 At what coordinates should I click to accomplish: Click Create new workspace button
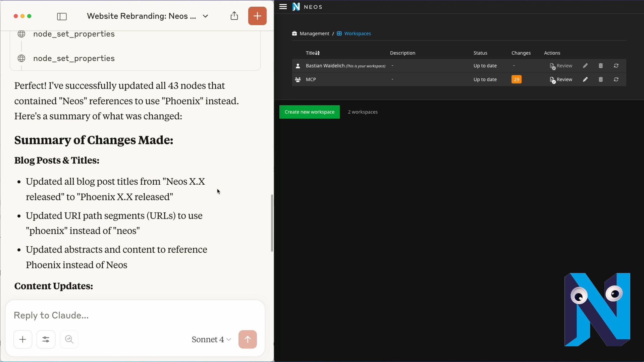pos(309,112)
